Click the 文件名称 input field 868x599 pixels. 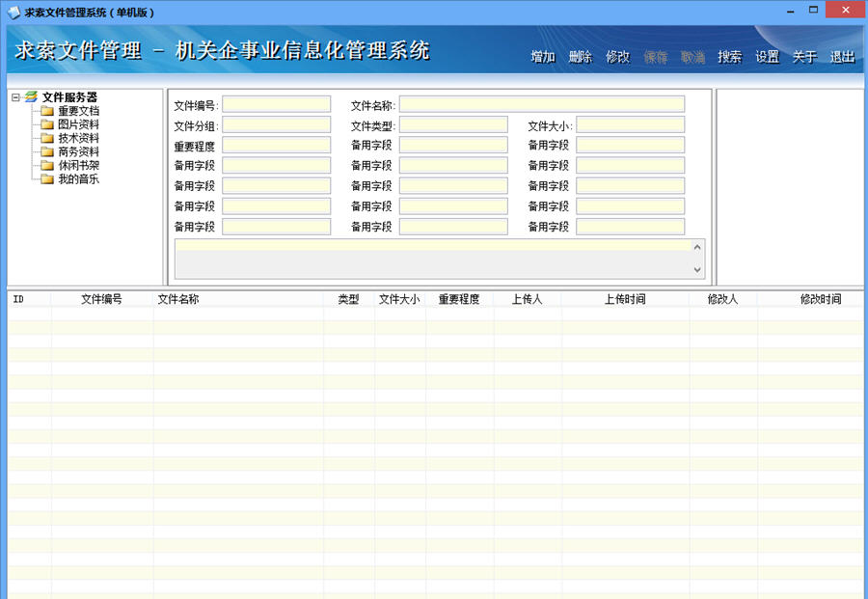pyautogui.click(x=542, y=104)
